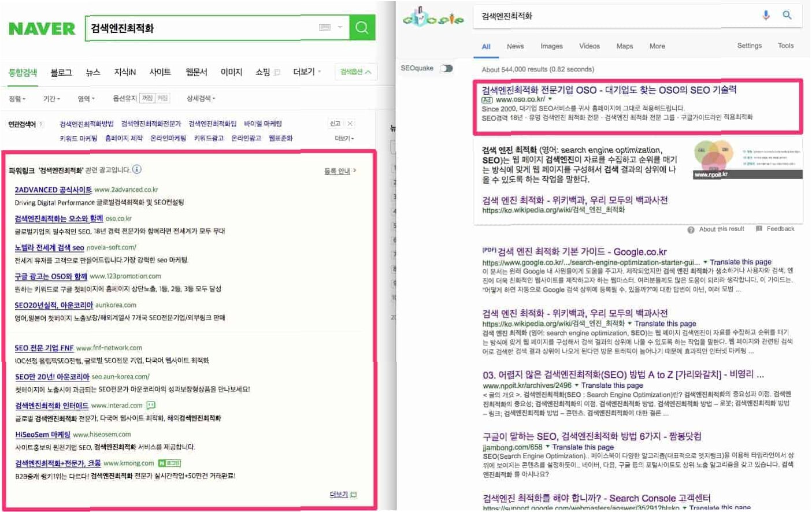Switch to the Google All tab

click(486, 47)
